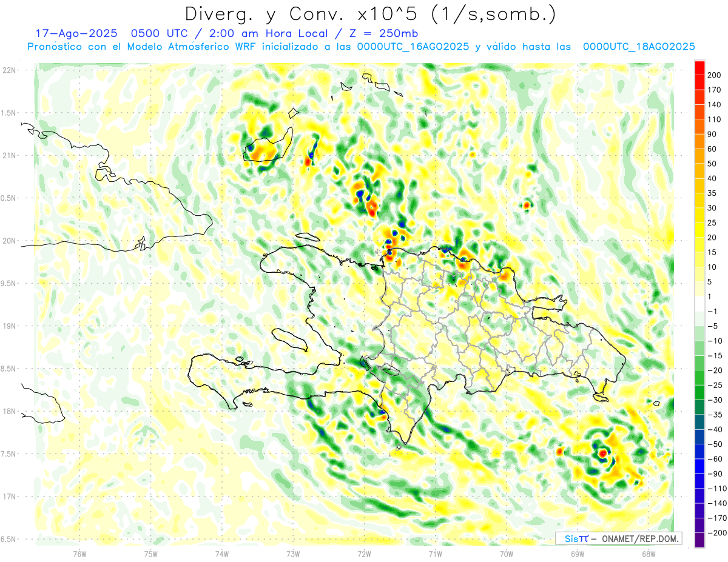Click the colorbar value "25"
Image resolution: width=728 pixels, height=562 pixels.
click(712, 223)
